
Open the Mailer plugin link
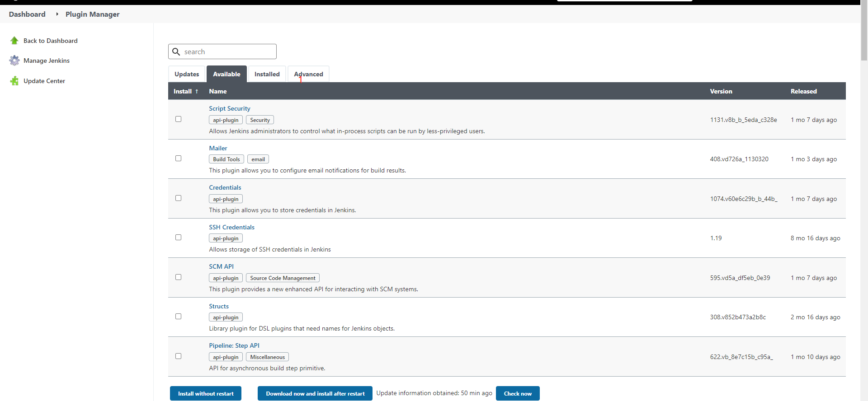218,148
